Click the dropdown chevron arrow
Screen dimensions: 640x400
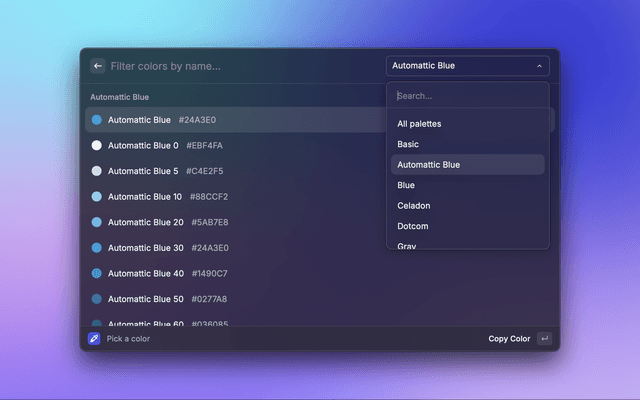click(x=540, y=66)
